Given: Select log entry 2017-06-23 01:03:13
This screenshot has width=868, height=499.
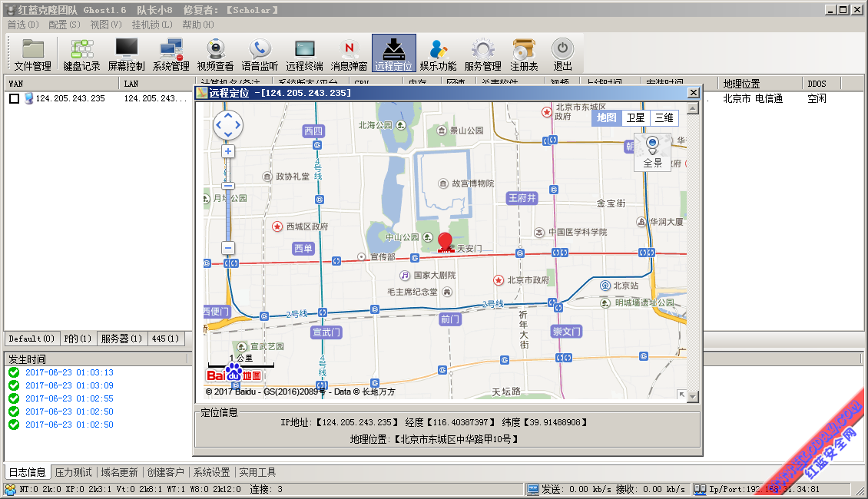Looking at the screenshot, I should click(x=69, y=372).
